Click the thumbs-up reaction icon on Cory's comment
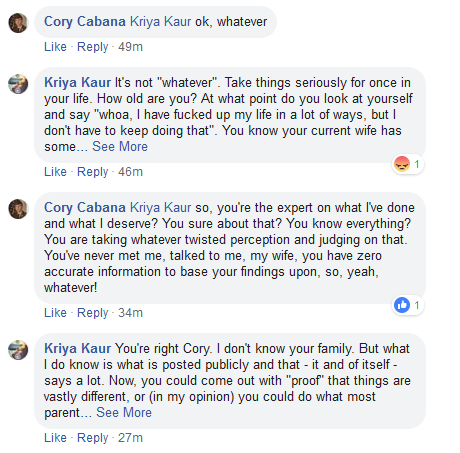Image resolution: width=460 pixels, height=453 pixels. coord(402,305)
